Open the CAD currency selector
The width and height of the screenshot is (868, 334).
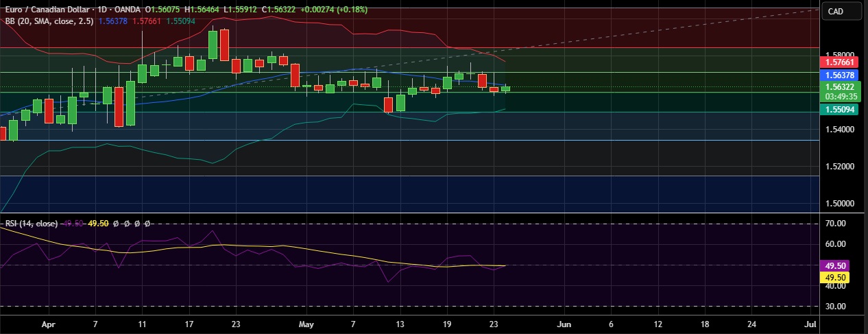coord(841,11)
